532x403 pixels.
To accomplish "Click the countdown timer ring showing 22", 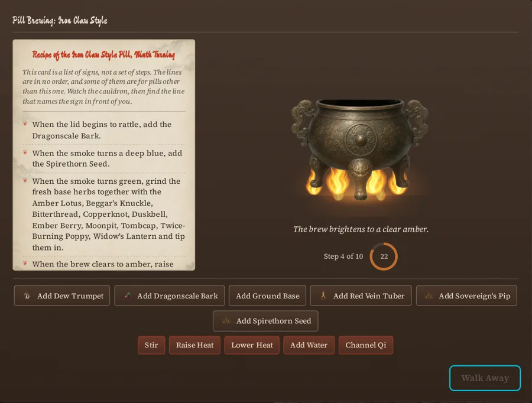I will tap(384, 256).
